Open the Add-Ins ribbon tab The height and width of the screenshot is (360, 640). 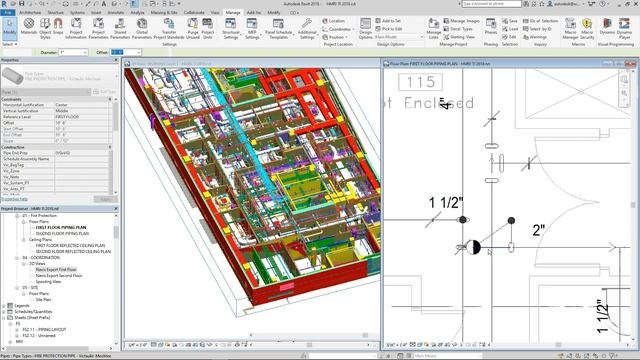click(253, 13)
